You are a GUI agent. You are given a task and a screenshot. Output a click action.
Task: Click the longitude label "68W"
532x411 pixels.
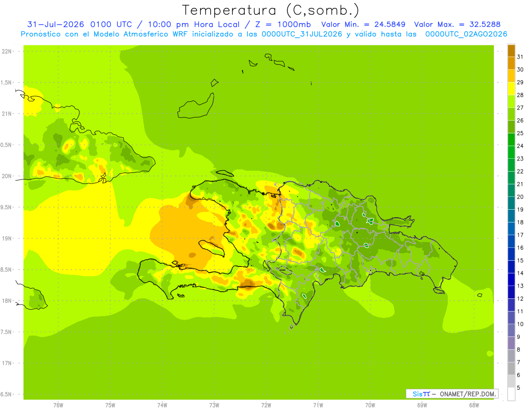click(x=474, y=406)
